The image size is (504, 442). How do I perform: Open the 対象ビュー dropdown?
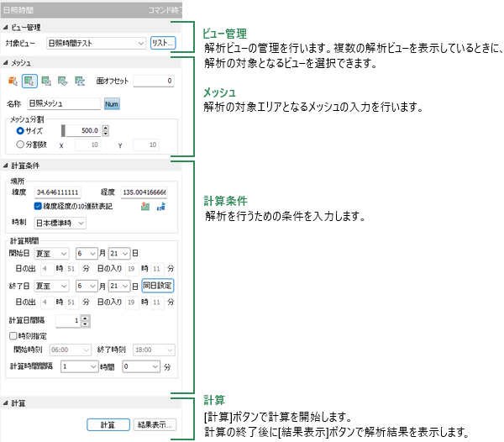click(95, 42)
